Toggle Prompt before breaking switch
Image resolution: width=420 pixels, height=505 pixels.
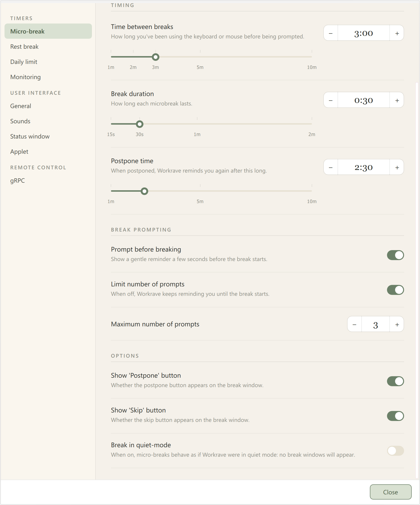[x=396, y=255]
